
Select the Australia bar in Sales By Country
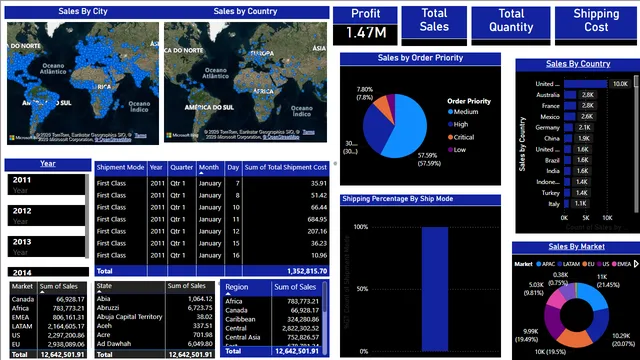[570, 95]
